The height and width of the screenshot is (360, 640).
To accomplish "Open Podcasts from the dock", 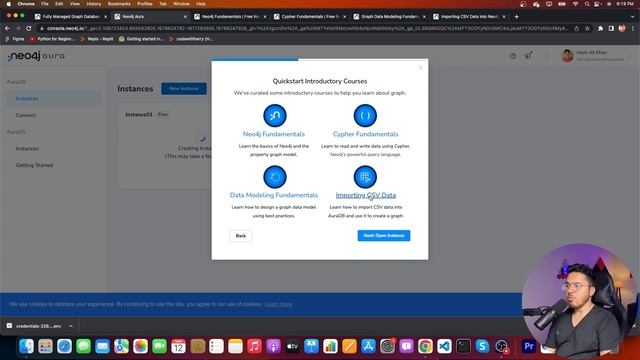I will [273, 346].
